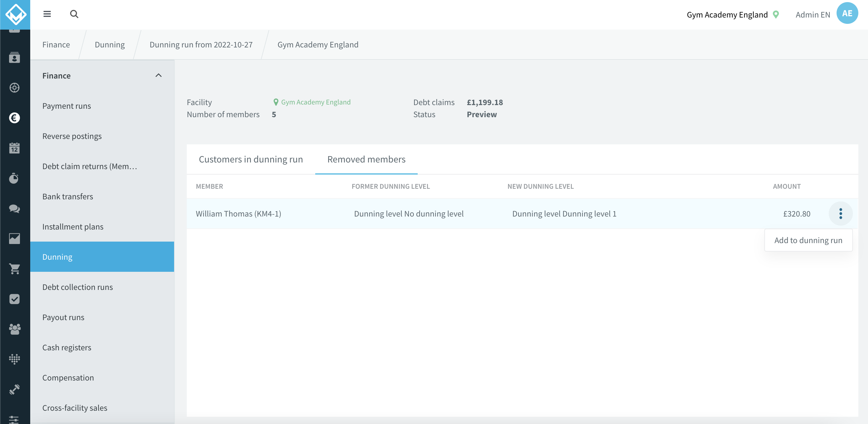868x424 pixels.
Task: Sort by MEMBER column header
Action: coord(209,186)
